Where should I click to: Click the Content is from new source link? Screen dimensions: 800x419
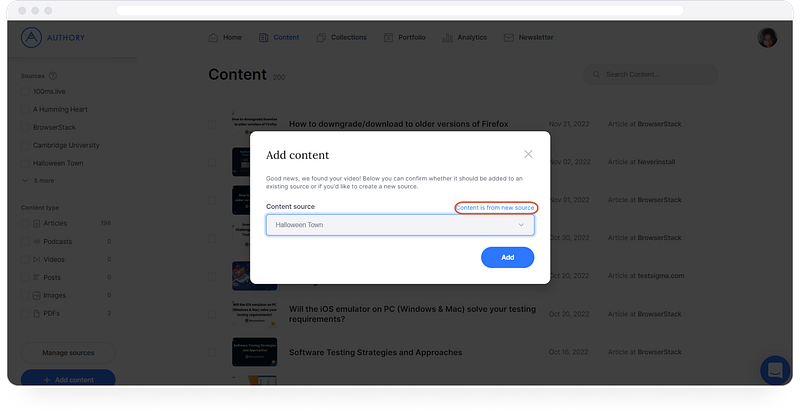click(x=495, y=207)
